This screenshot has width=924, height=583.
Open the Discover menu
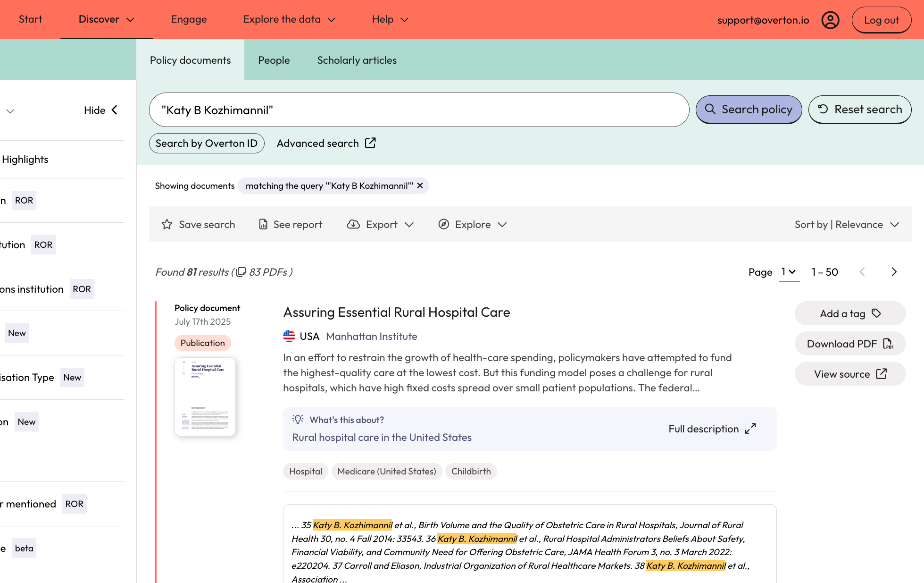click(x=107, y=19)
